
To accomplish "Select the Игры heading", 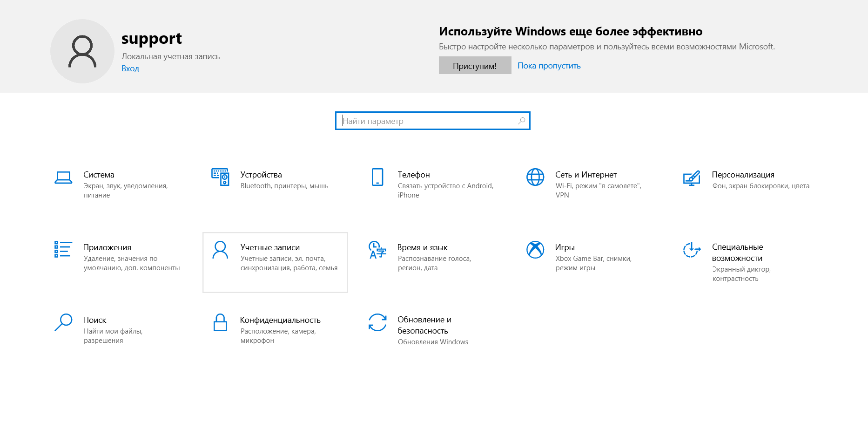I will [x=565, y=247].
